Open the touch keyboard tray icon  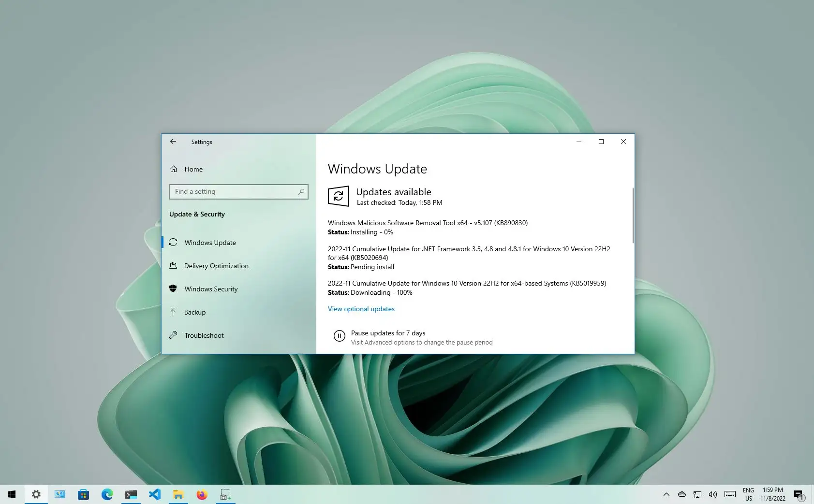[x=730, y=494]
